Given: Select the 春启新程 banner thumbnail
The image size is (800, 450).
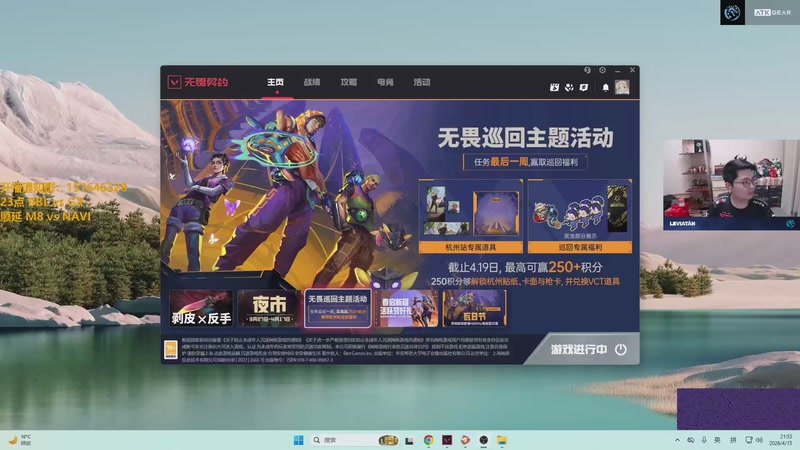Looking at the screenshot, I should (406, 308).
